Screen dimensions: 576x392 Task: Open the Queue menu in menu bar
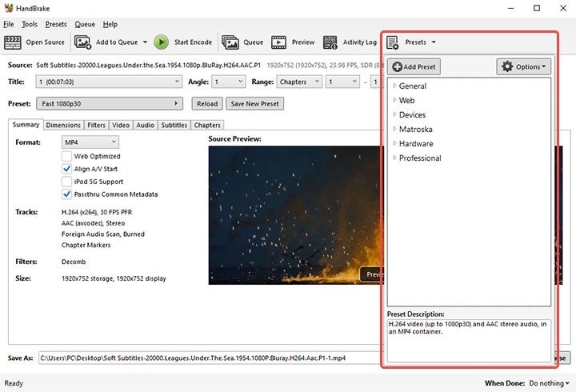(x=85, y=24)
